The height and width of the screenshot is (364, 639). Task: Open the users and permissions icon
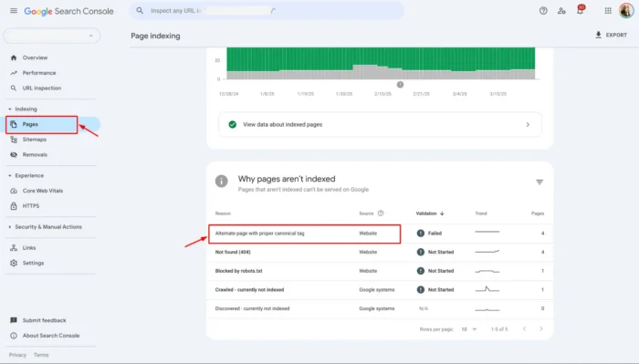click(561, 11)
